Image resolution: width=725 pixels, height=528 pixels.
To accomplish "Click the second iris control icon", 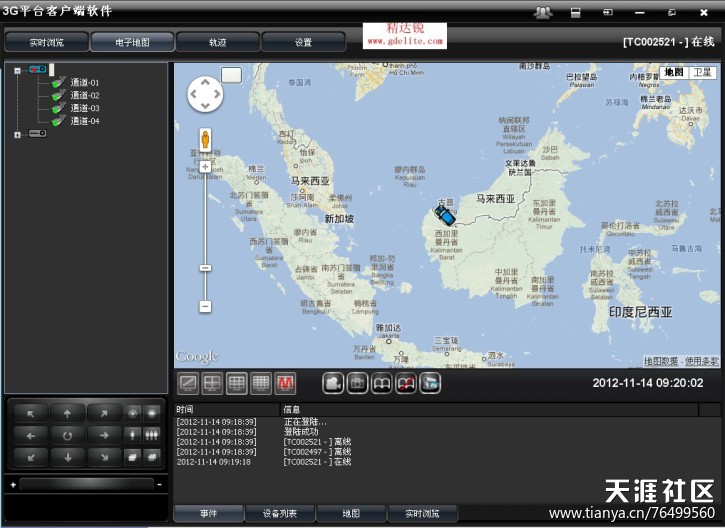I will (x=151, y=413).
